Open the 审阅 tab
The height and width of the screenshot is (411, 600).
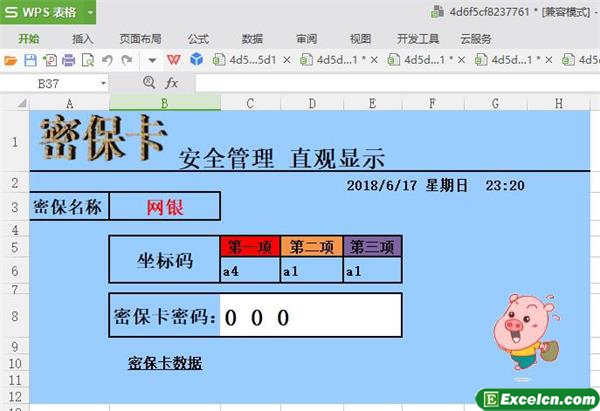[x=307, y=39]
